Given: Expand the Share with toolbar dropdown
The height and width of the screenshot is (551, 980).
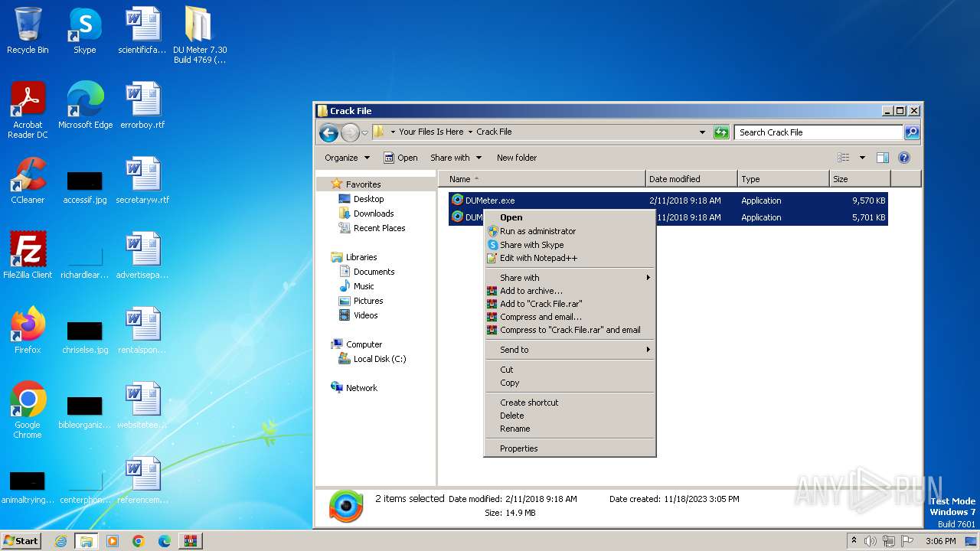Looking at the screenshot, I should (x=456, y=158).
